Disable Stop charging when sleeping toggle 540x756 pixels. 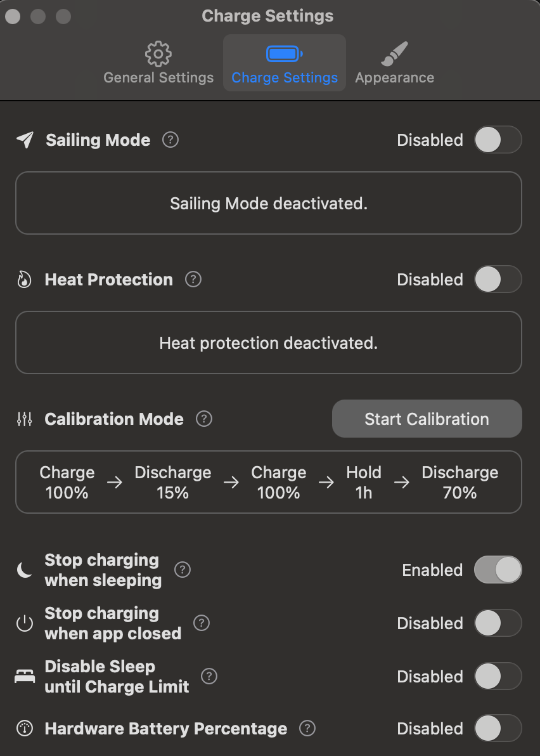coord(498,570)
